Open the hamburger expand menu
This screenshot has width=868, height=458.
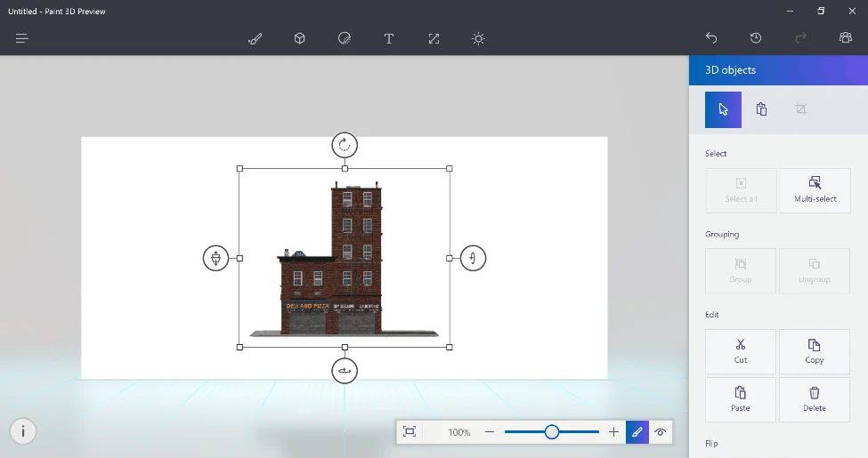22,39
